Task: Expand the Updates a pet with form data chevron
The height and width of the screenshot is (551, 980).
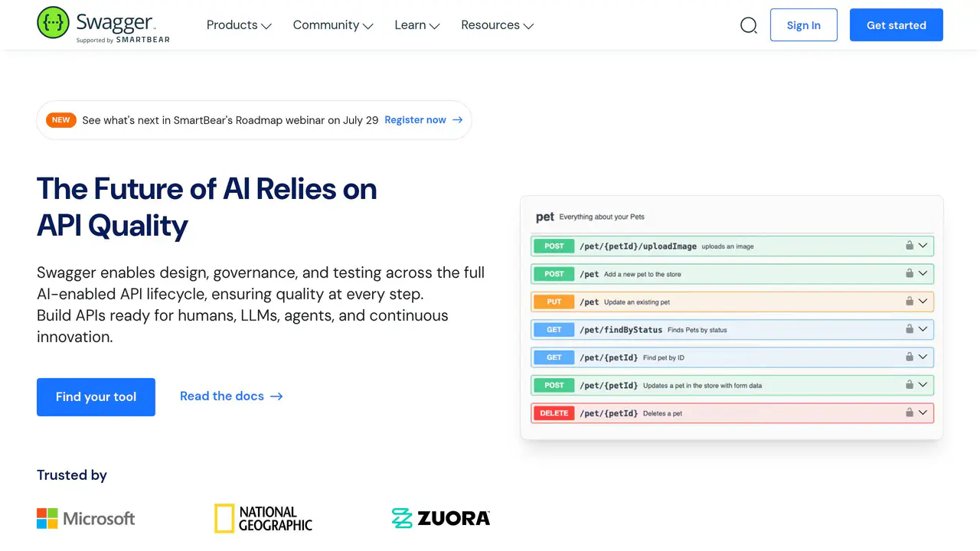Action: tap(923, 385)
